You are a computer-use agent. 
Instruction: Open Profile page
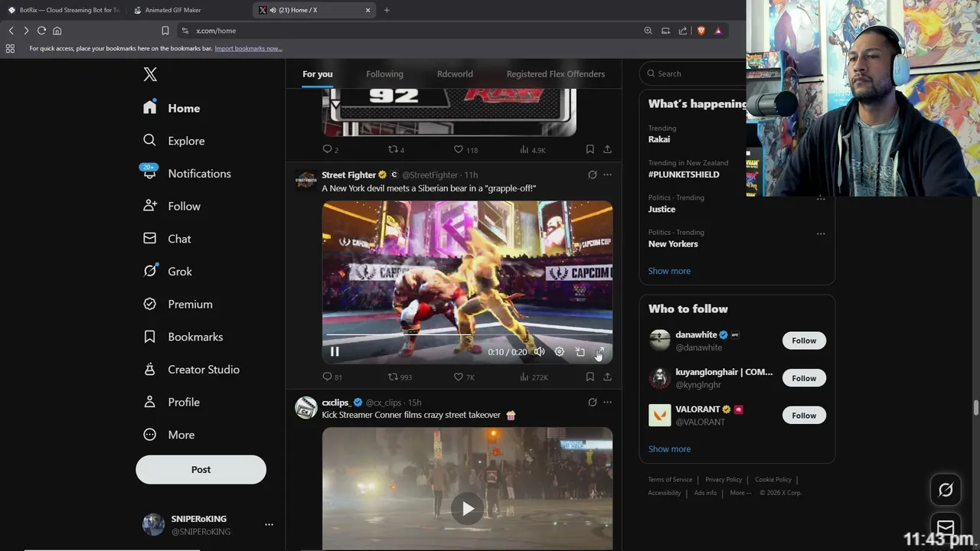point(171,402)
